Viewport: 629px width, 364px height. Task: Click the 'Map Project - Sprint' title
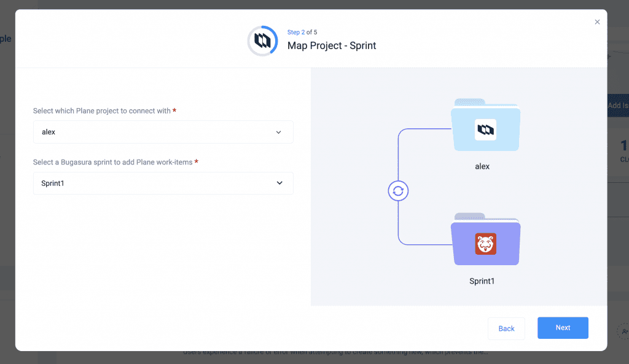pos(332,45)
